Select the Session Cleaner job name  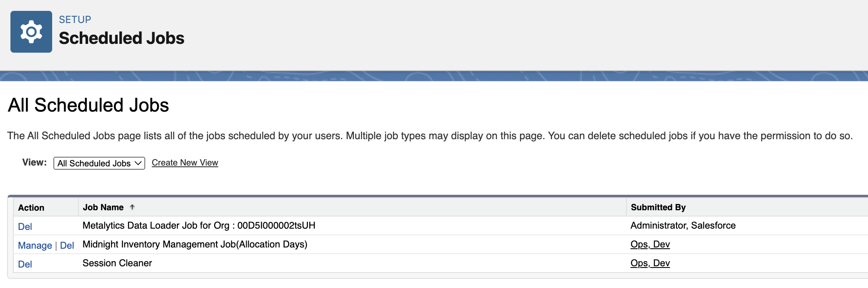pyautogui.click(x=117, y=263)
